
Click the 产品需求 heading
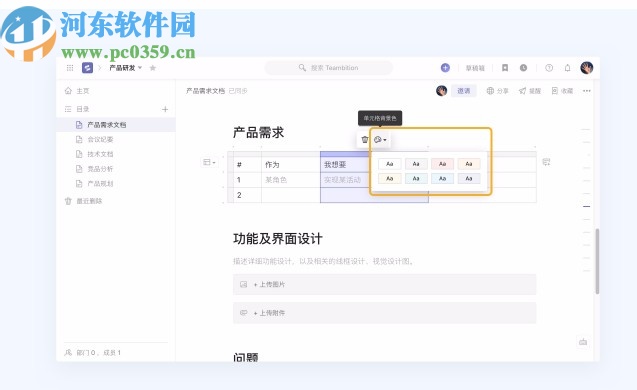point(258,132)
